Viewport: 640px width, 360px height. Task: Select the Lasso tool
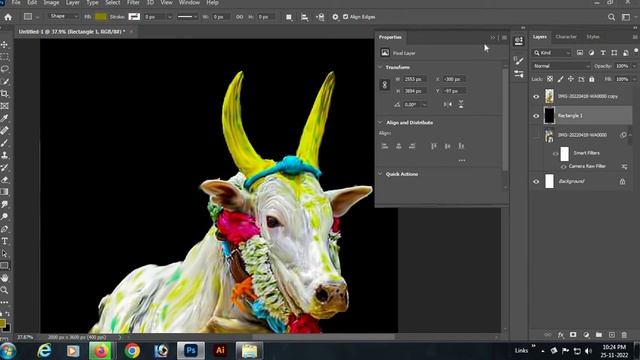pyautogui.click(x=4, y=69)
